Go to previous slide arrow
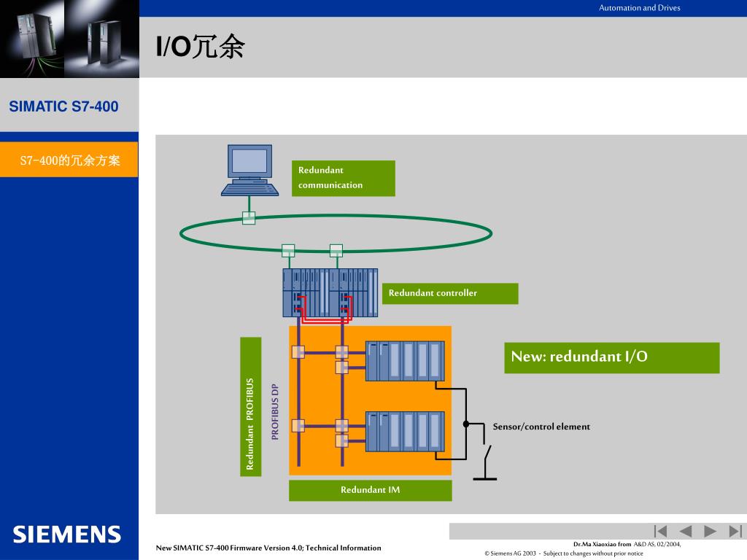 click(686, 531)
